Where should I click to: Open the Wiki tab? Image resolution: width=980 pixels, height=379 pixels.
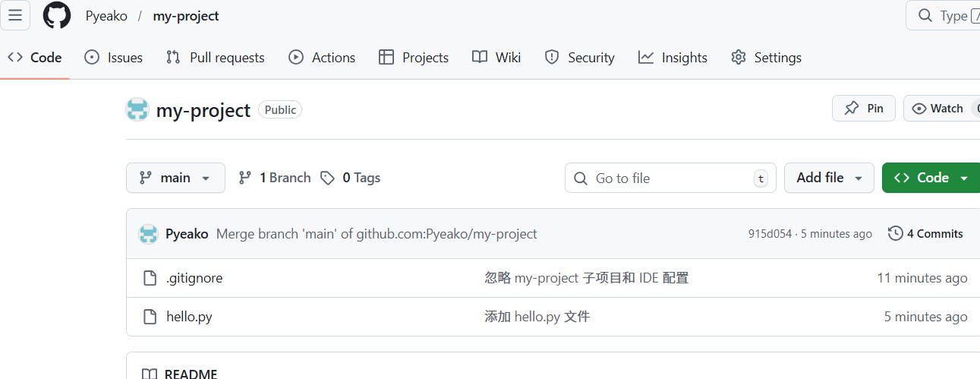click(x=496, y=58)
